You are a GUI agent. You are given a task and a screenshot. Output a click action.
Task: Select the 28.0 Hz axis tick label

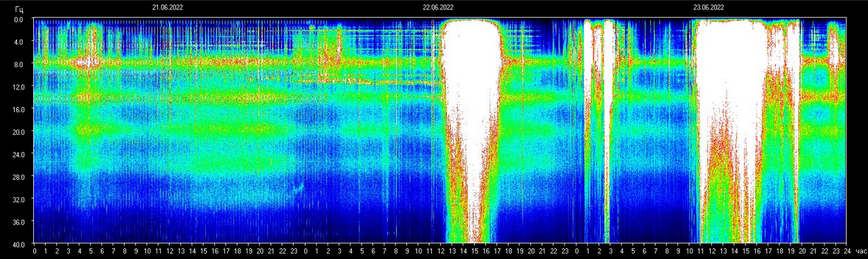[20, 176]
